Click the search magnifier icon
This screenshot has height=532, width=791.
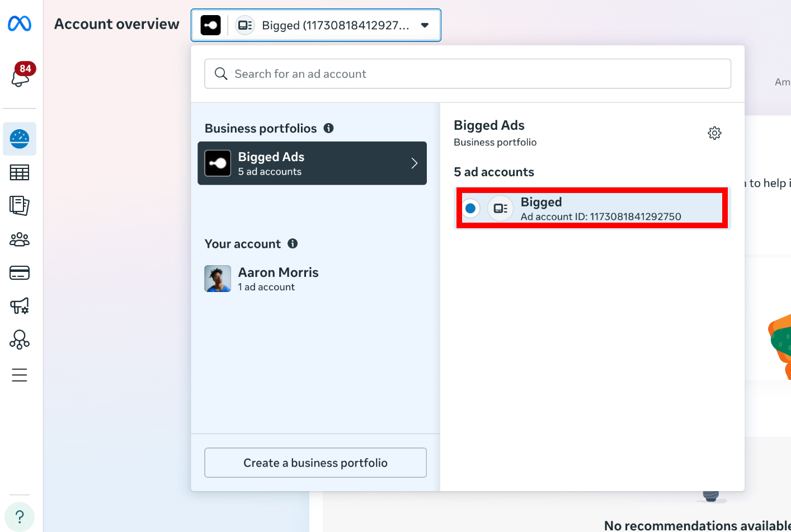221,74
